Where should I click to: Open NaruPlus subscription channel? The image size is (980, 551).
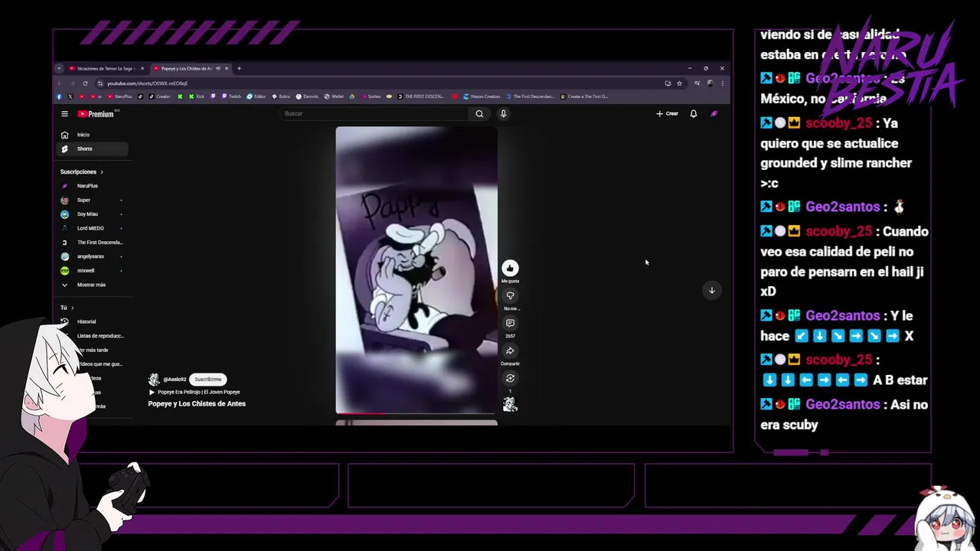tap(93, 186)
